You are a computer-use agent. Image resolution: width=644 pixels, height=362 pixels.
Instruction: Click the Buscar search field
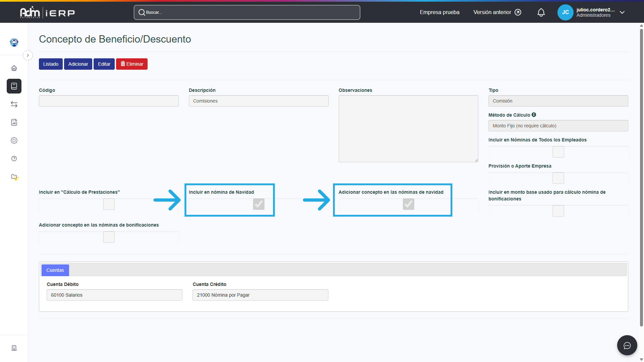247,12
